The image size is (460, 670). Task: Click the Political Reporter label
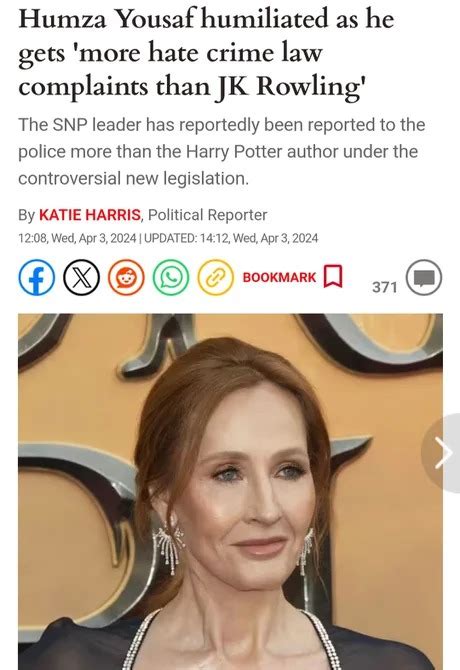208,215
